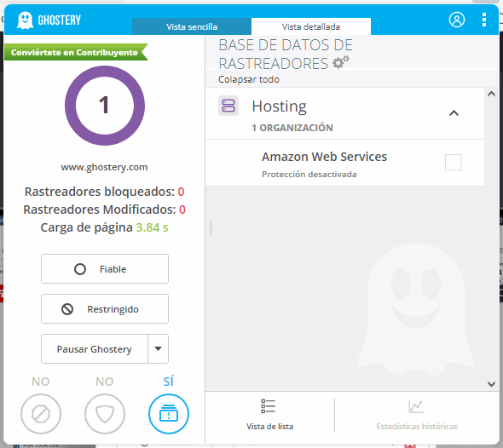Screen dimensions: 503x448
Task: Open Pausar Ghostery dropdown arrow
Action: pyautogui.click(x=159, y=348)
